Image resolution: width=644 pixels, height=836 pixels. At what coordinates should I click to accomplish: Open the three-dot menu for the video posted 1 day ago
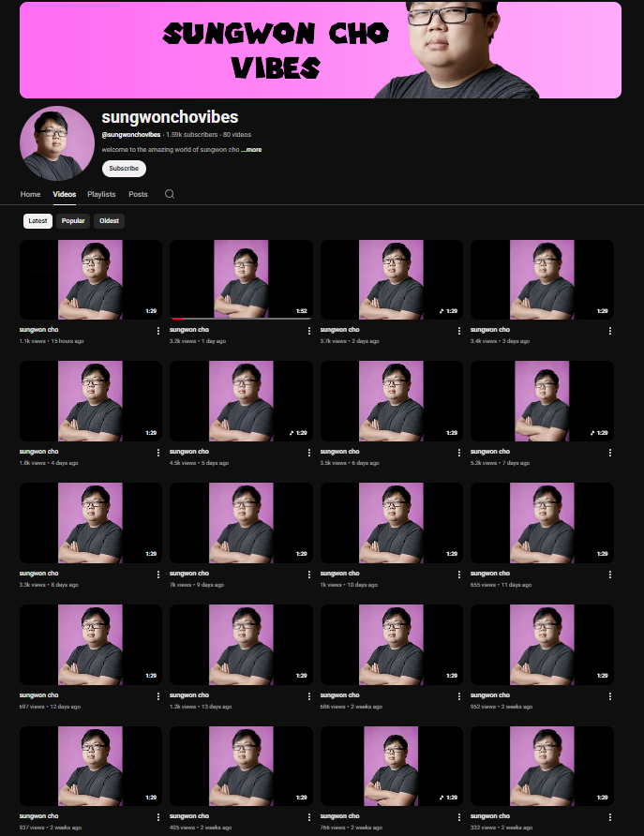tap(308, 331)
